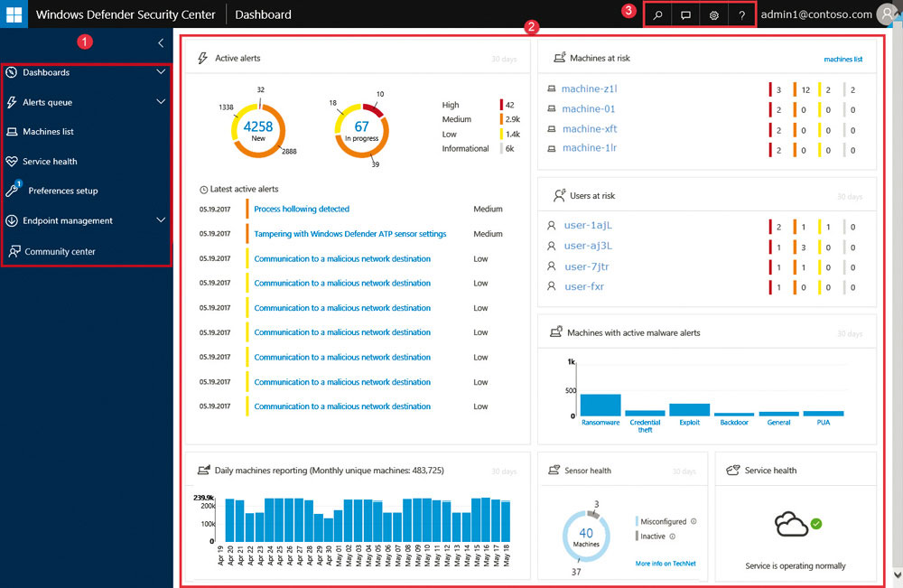Click the Machines list laptop icon
The image size is (903, 588).
[12, 132]
